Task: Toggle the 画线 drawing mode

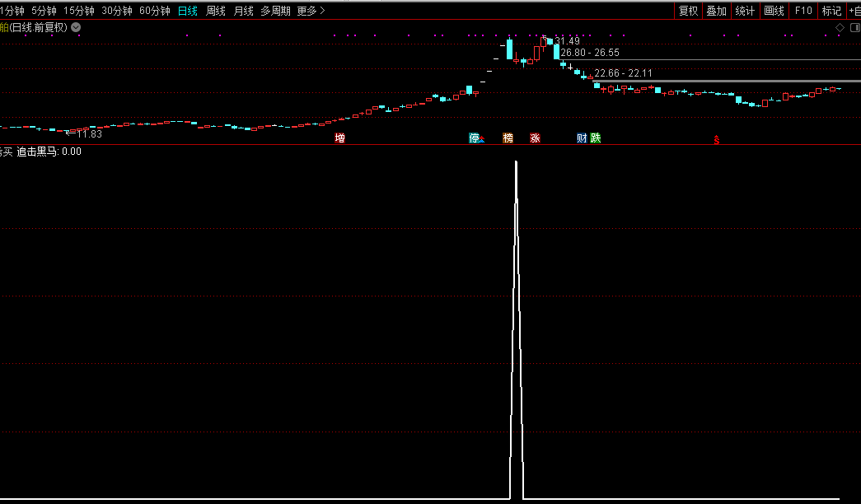Action: pos(774,11)
